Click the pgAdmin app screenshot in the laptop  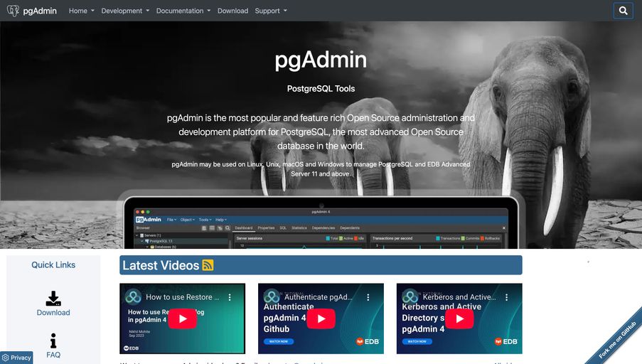tap(321, 228)
